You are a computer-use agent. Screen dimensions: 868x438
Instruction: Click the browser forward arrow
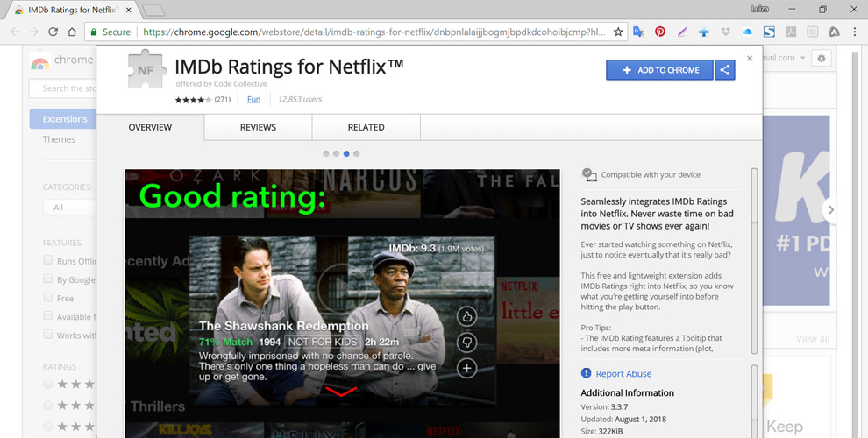click(x=34, y=32)
